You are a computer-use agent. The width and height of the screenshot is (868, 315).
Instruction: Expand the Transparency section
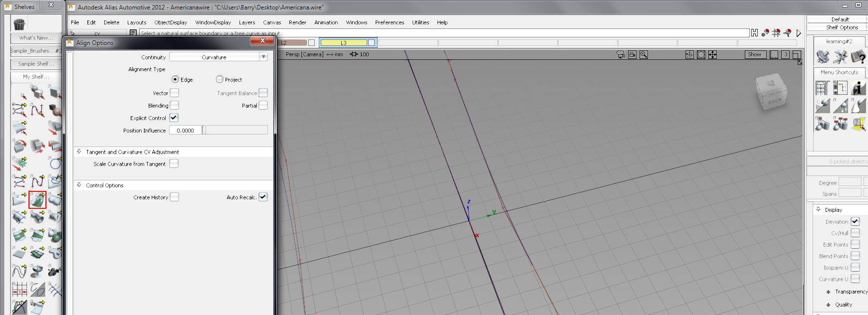[828, 292]
